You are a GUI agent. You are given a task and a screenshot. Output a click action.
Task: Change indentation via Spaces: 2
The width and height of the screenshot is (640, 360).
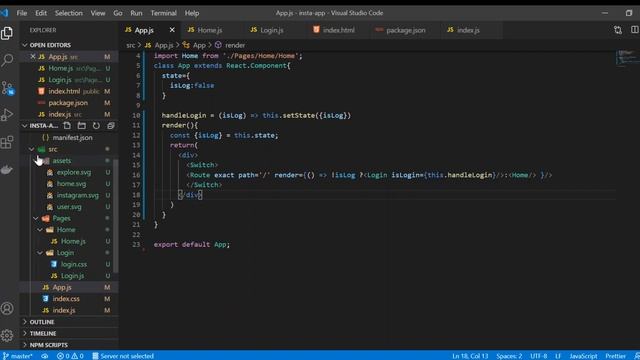point(509,356)
